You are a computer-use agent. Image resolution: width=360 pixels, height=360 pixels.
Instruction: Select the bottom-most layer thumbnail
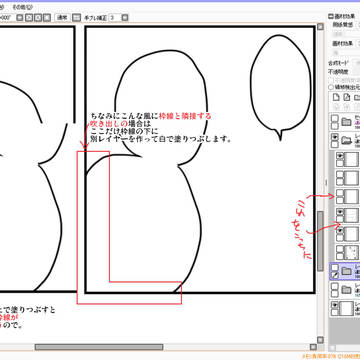point(347,309)
